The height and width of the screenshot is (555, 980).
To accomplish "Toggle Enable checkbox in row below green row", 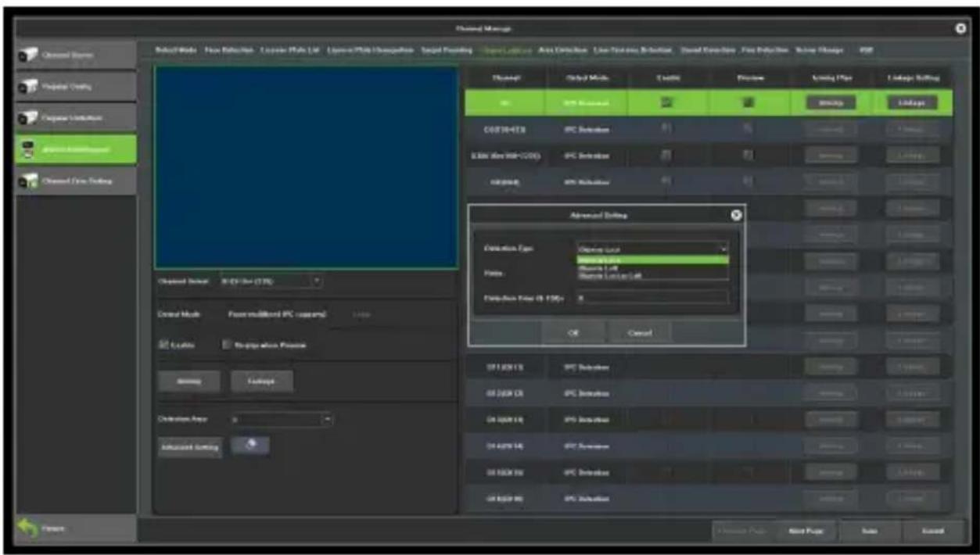I will (x=666, y=128).
